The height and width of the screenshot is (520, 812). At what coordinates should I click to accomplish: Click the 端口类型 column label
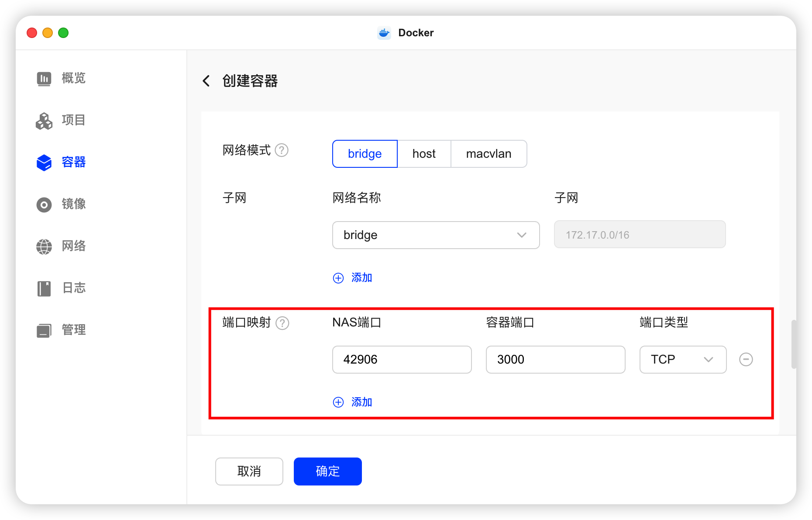[664, 322]
